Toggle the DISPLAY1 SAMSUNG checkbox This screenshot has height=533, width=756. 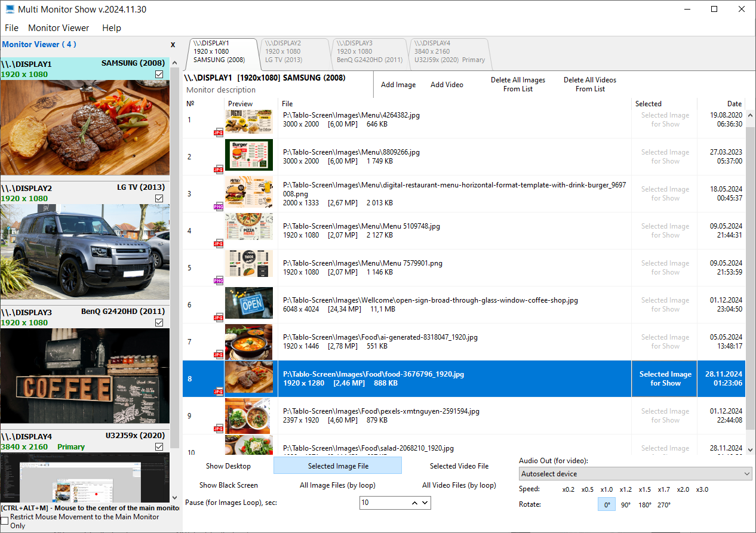159,75
